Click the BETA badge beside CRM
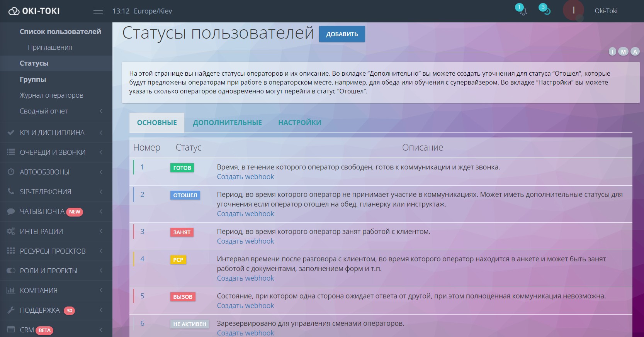This screenshot has height=337, width=644. click(44, 330)
